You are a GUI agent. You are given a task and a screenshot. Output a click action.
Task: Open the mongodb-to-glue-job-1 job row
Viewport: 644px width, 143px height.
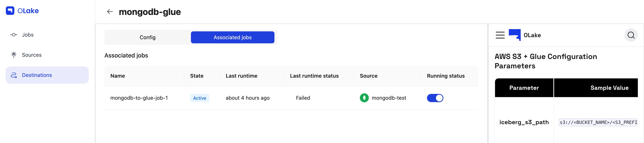click(139, 98)
